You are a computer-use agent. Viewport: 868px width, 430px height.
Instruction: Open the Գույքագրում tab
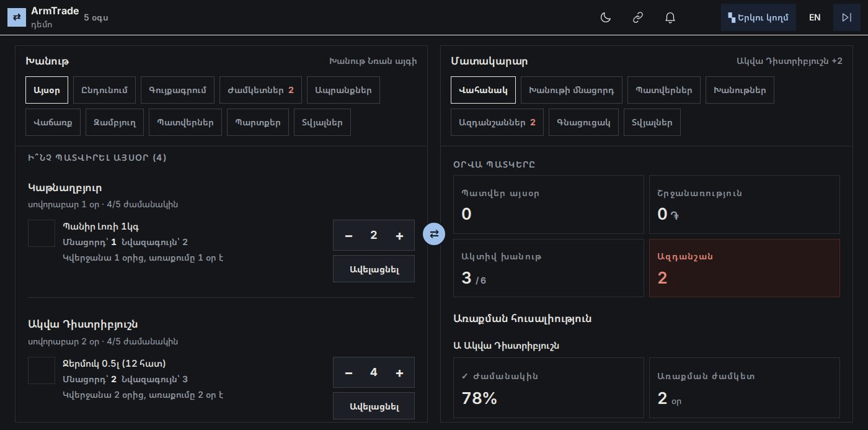click(177, 90)
